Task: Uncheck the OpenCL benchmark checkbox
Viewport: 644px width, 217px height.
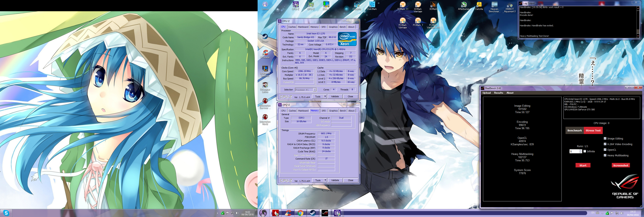Action: tap(605, 149)
